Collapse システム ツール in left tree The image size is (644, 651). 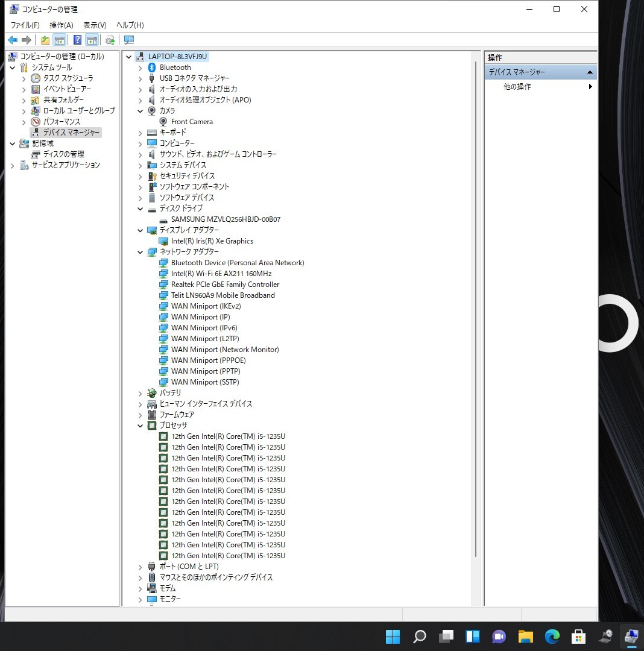pyautogui.click(x=13, y=68)
